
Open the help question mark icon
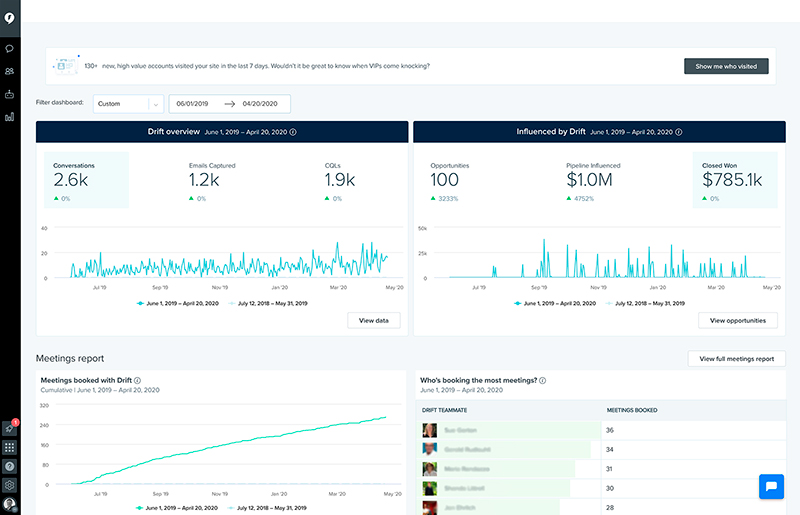(9, 466)
